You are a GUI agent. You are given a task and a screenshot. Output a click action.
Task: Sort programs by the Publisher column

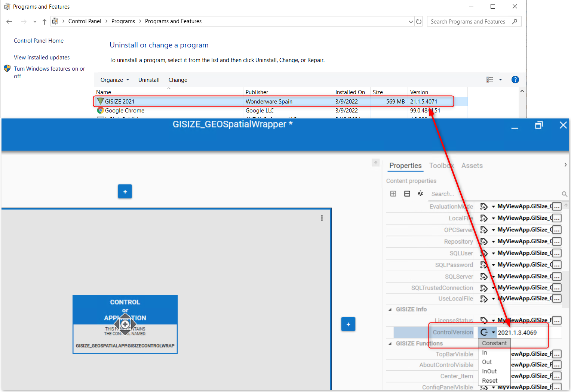[x=288, y=92]
